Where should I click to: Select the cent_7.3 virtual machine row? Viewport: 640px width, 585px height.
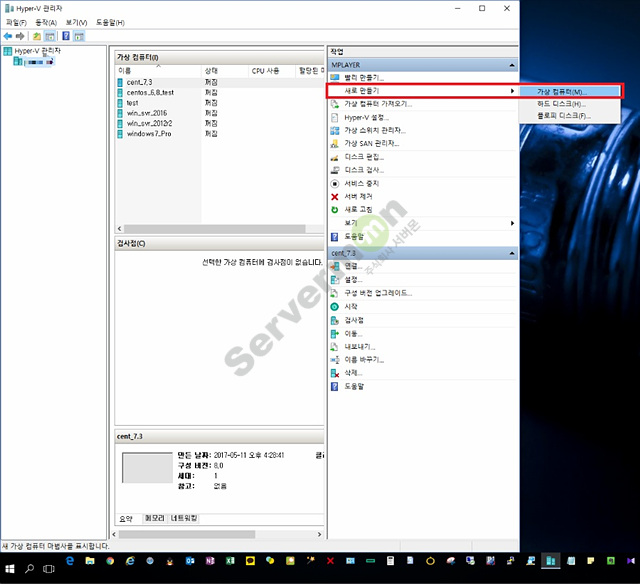click(220, 82)
